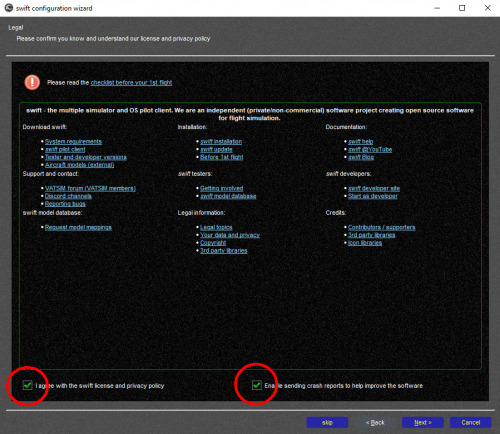Open Getting involved link
Viewport: 500px width, 434px height.
click(x=221, y=188)
